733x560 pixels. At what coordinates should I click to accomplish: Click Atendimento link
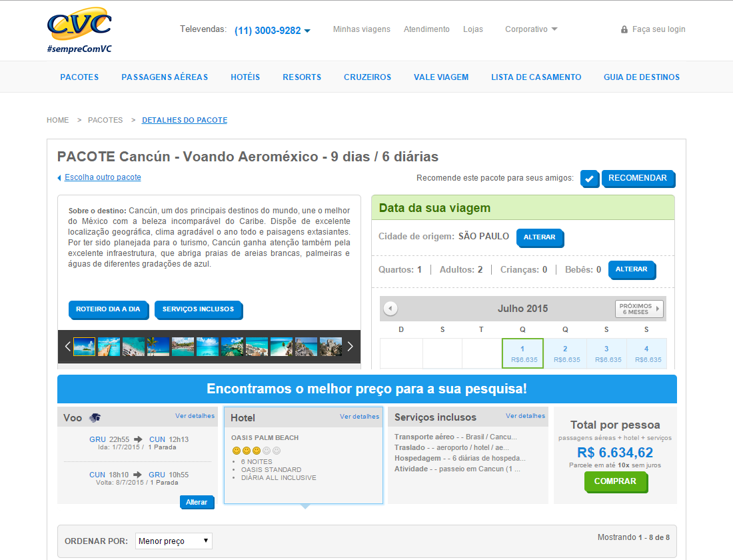point(426,29)
